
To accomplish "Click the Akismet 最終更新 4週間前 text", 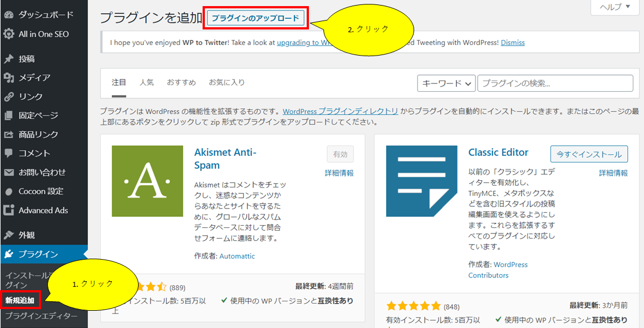I will 325,286.
